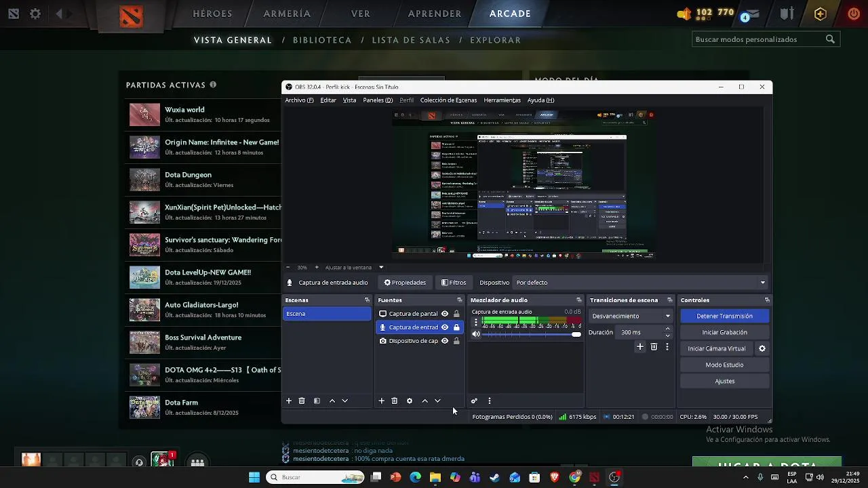Undock Fuentes panel with its header icon

(459, 300)
